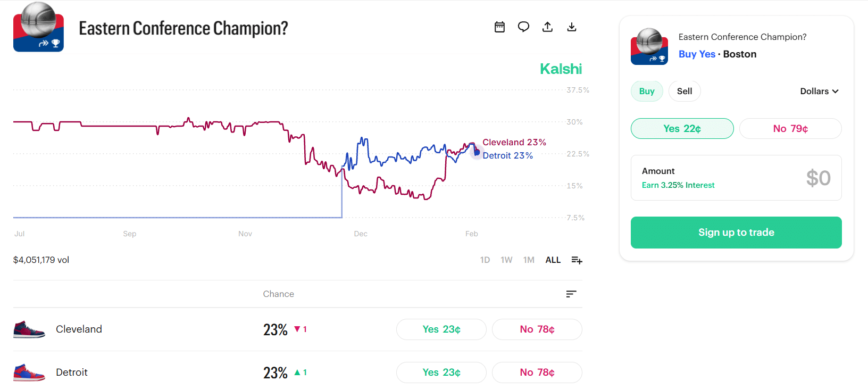Switch to the Buy toggle
This screenshot has width=868, height=389.
pyautogui.click(x=647, y=91)
